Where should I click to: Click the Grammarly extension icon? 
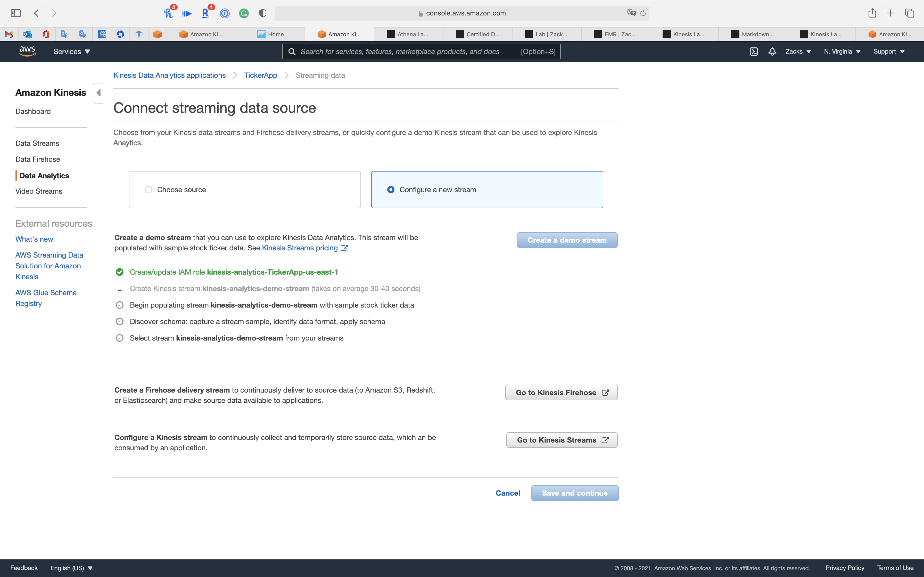tap(244, 13)
